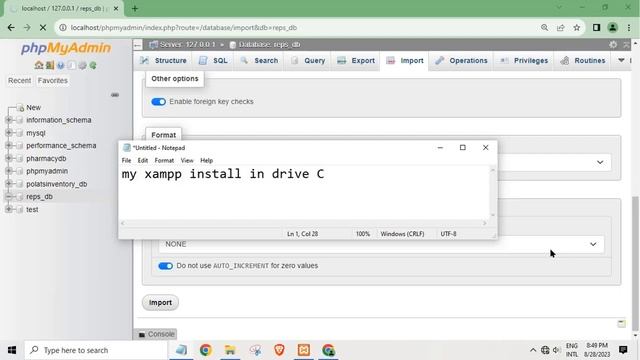Open Notepad Edit menu
The height and width of the screenshot is (360, 640).
(142, 160)
